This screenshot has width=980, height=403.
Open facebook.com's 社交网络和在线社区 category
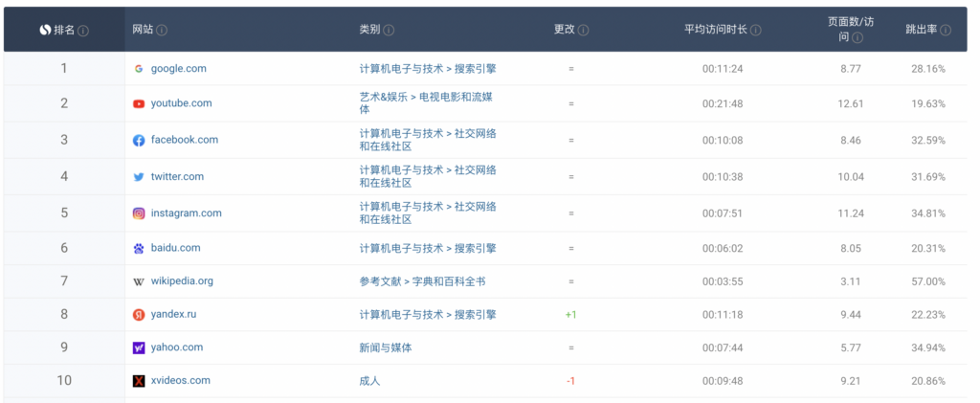[428, 140]
